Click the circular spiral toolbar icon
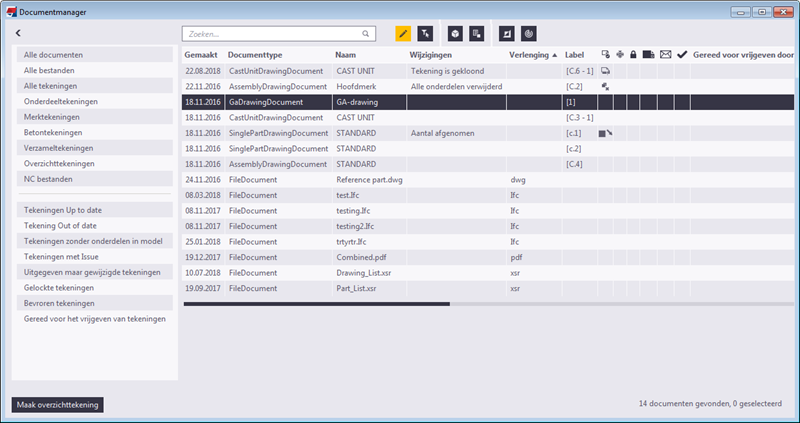Viewport: 800px width, 423px height. coord(529,33)
